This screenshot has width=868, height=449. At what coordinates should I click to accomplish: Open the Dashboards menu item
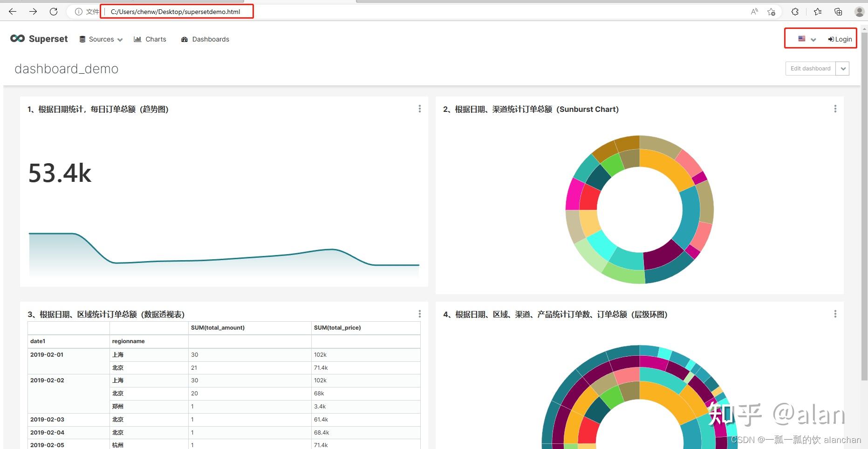205,39
